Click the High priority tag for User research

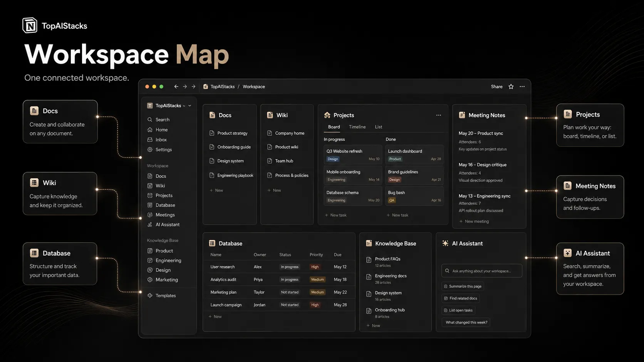[315, 267]
